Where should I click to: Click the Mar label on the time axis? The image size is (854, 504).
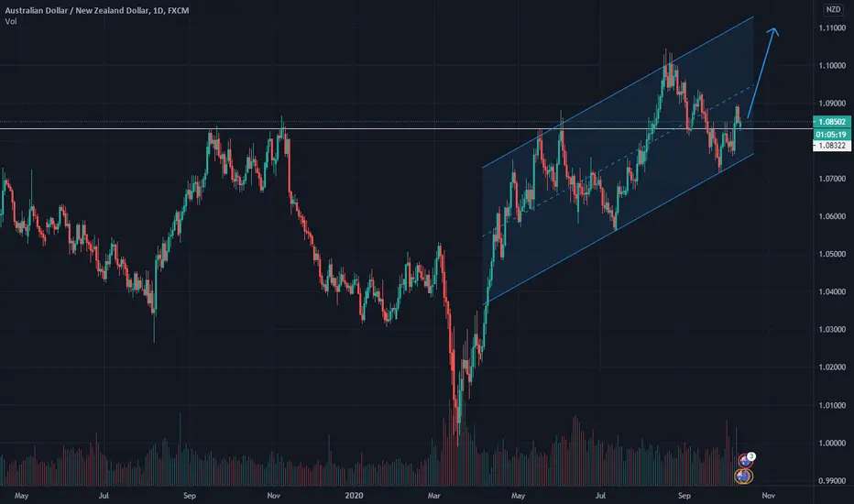click(434, 496)
